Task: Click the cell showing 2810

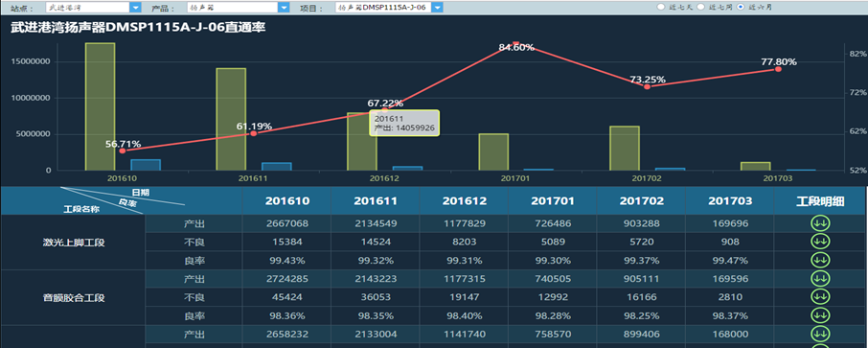Action: click(x=730, y=297)
